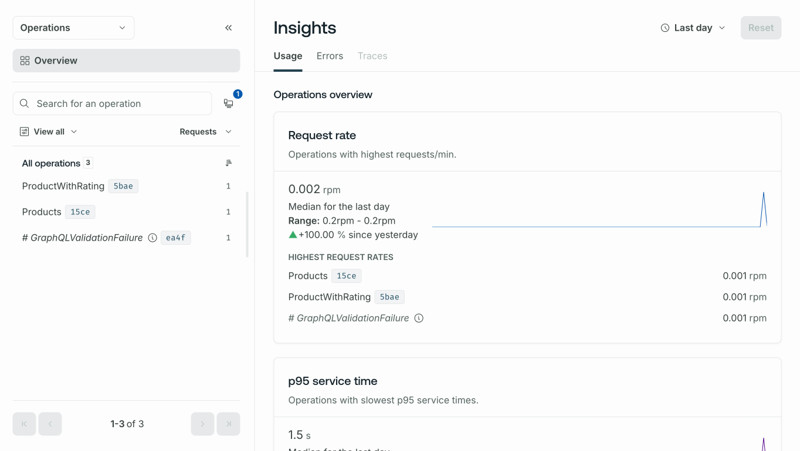The height and width of the screenshot is (451, 800).
Task: Open the filter icon with badge 1
Action: (229, 104)
